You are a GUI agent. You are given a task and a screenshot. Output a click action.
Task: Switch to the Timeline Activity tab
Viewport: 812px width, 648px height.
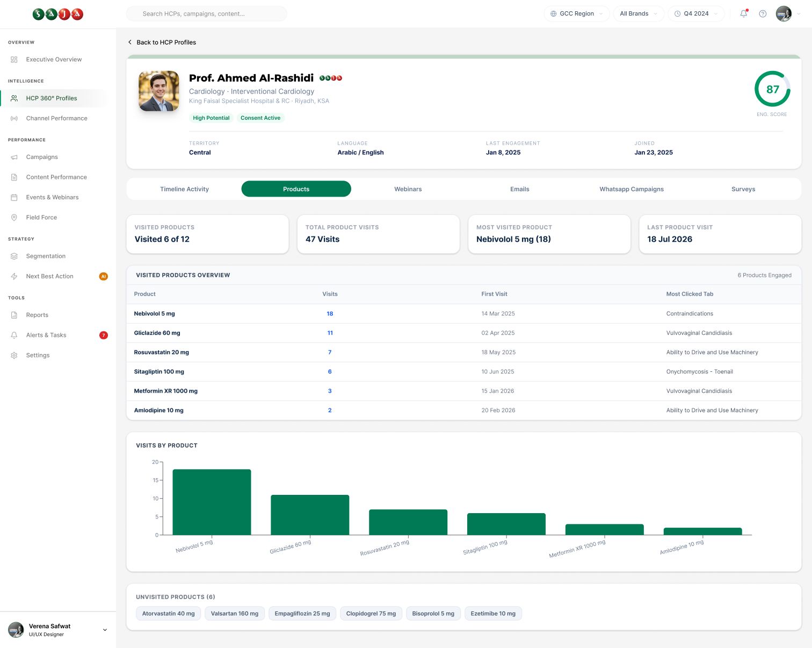(x=184, y=189)
